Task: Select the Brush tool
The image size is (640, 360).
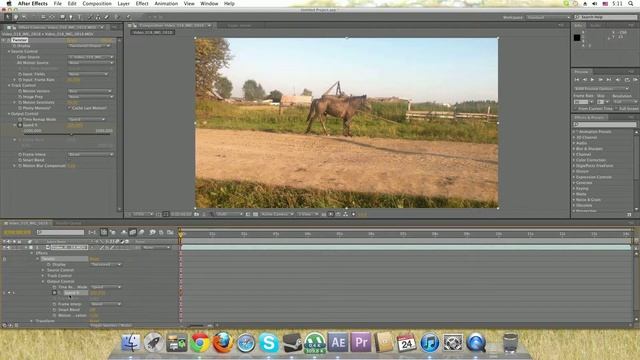Action: coord(89,17)
